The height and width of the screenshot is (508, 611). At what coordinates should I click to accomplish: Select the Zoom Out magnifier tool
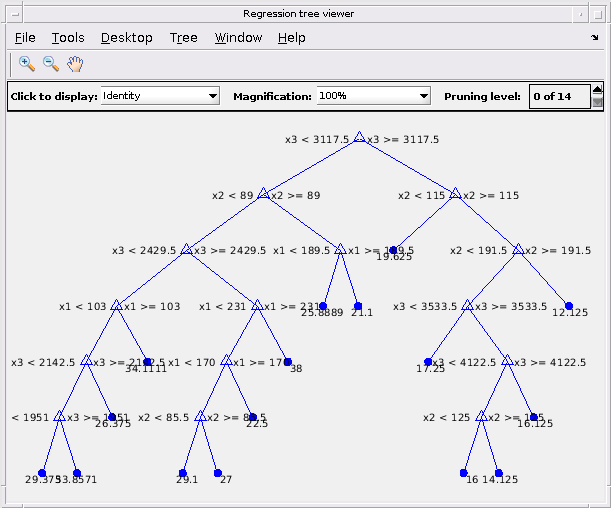51,64
